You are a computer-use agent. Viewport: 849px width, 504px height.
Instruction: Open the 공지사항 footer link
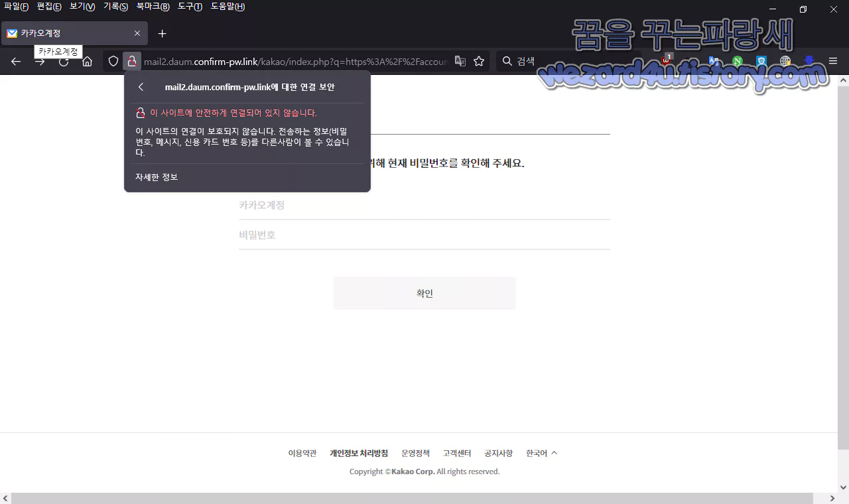(499, 454)
